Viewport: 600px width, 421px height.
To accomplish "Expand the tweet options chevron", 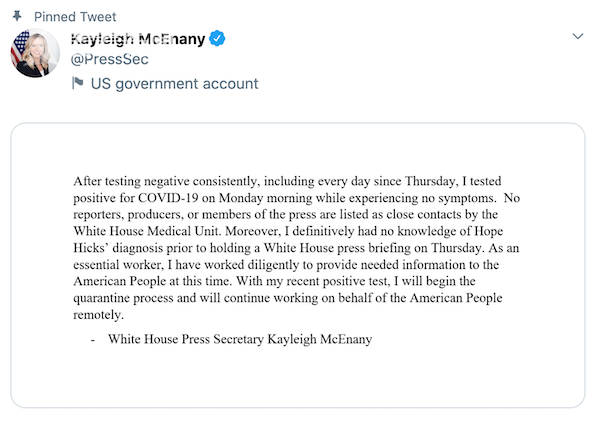I will (x=576, y=36).
